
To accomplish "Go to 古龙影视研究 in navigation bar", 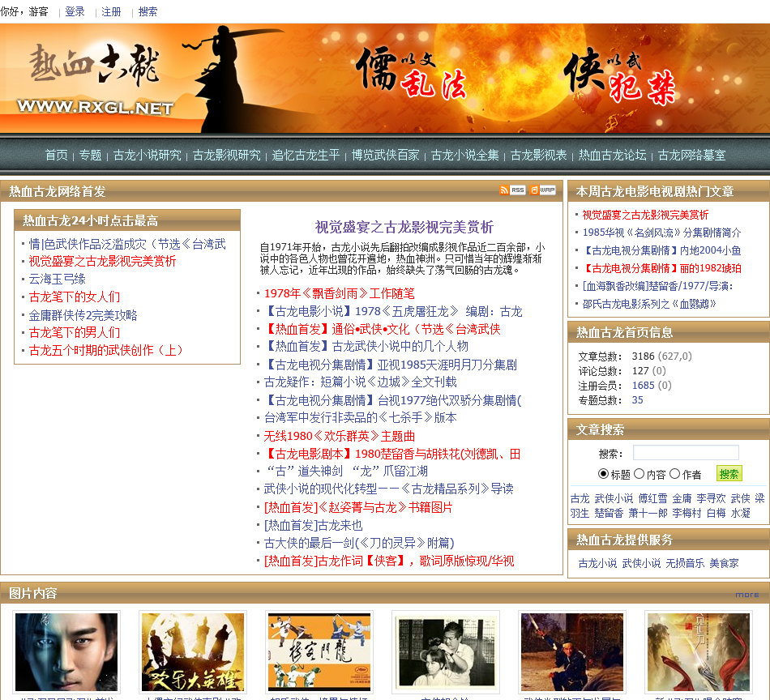I will [x=227, y=155].
